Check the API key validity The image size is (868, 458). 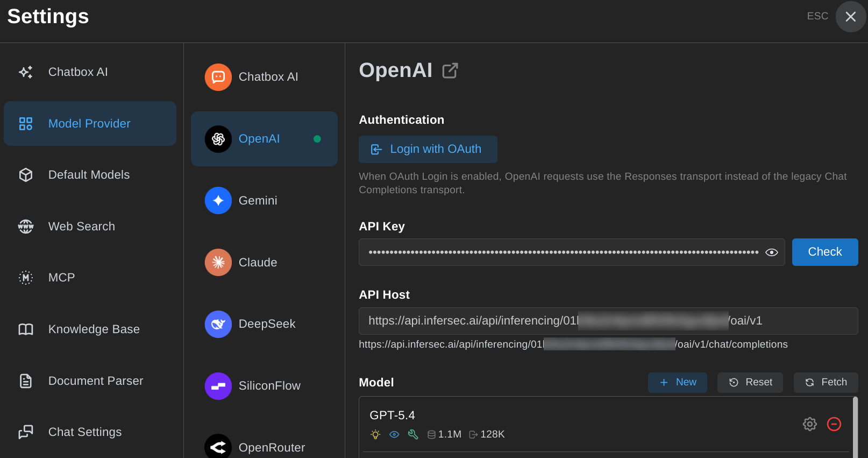pyautogui.click(x=825, y=252)
